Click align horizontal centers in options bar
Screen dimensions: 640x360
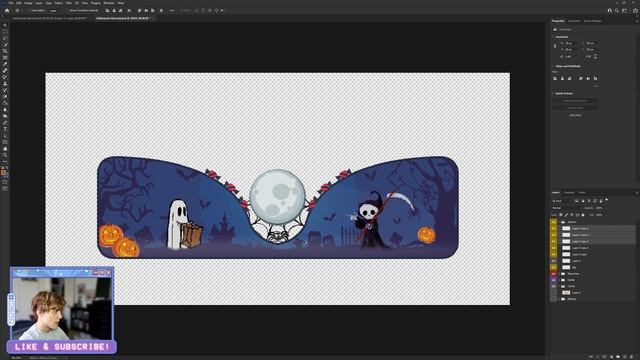[x=114, y=11]
